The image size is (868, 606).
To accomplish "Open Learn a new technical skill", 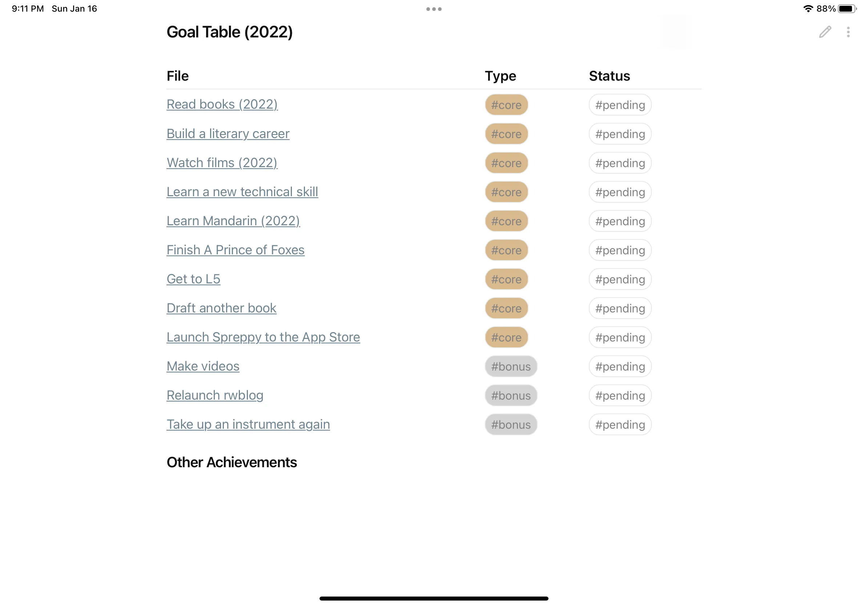I will (x=242, y=191).
